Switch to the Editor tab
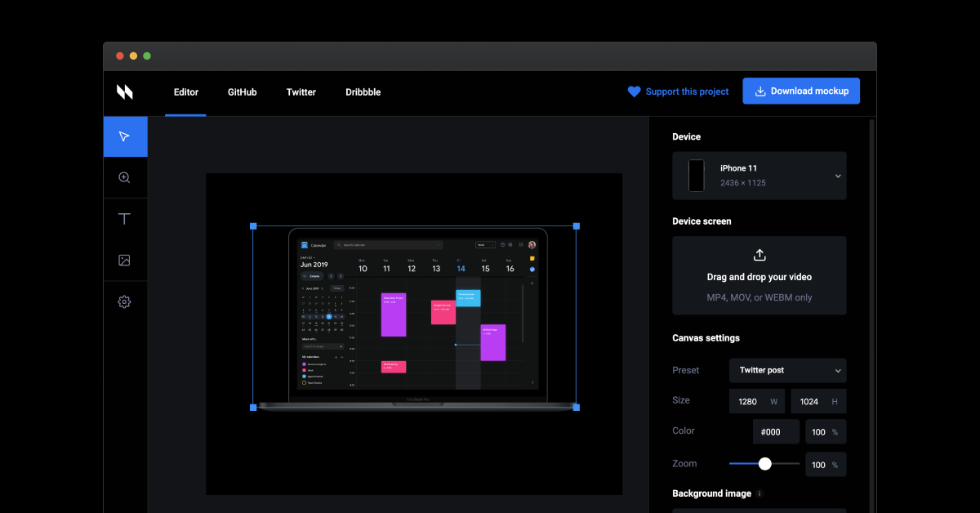The width and height of the screenshot is (980, 513). (185, 92)
